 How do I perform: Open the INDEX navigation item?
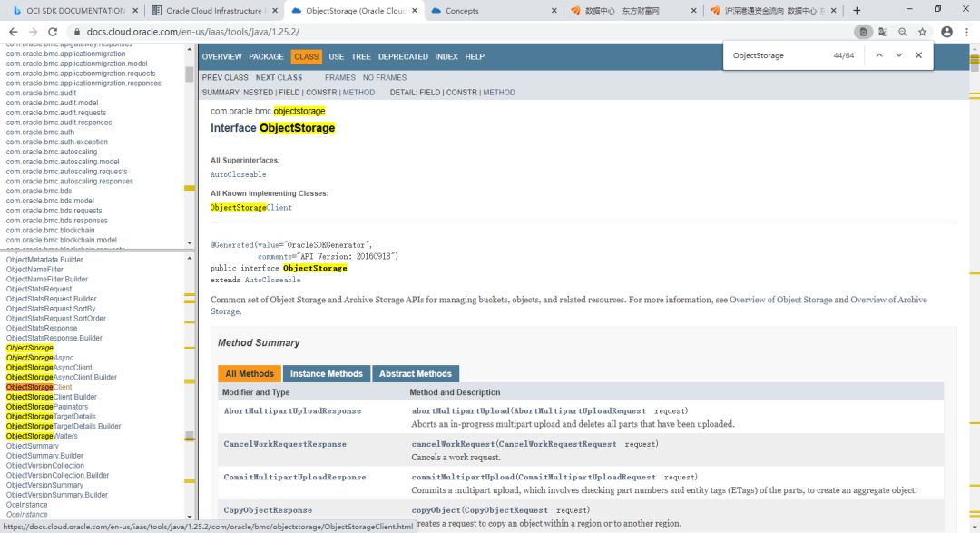(446, 57)
